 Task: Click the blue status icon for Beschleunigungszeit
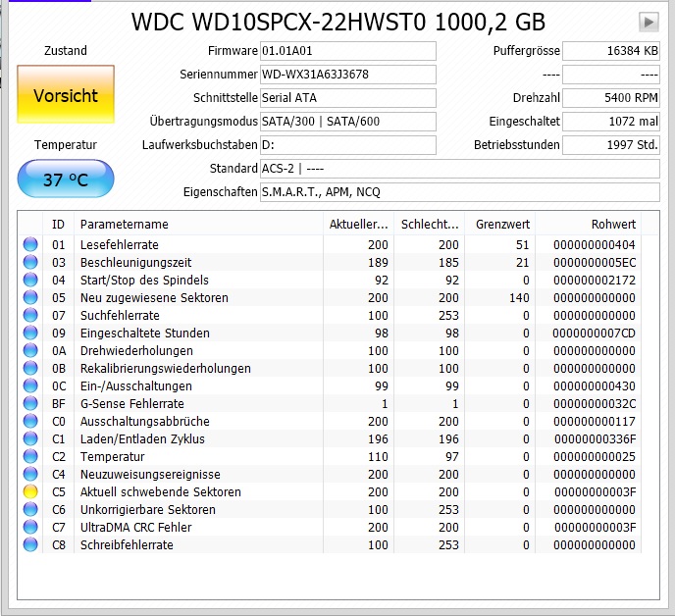coord(30,262)
